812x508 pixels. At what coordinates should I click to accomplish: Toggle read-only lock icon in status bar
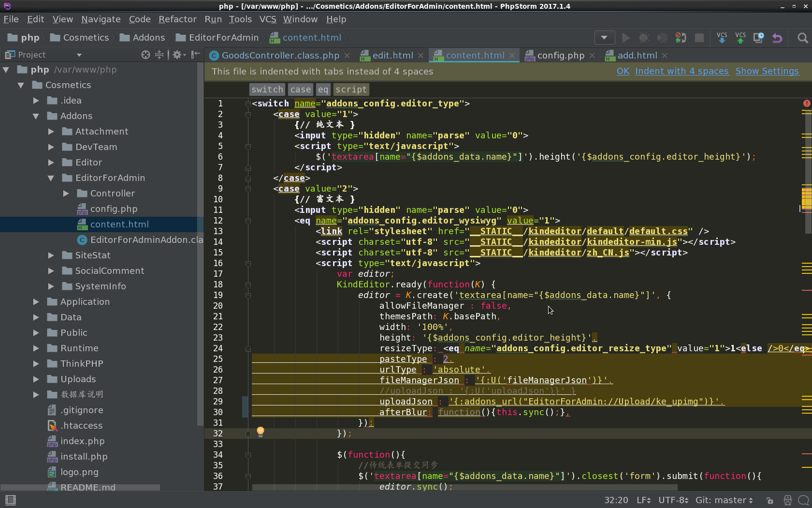click(x=769, y=500)
